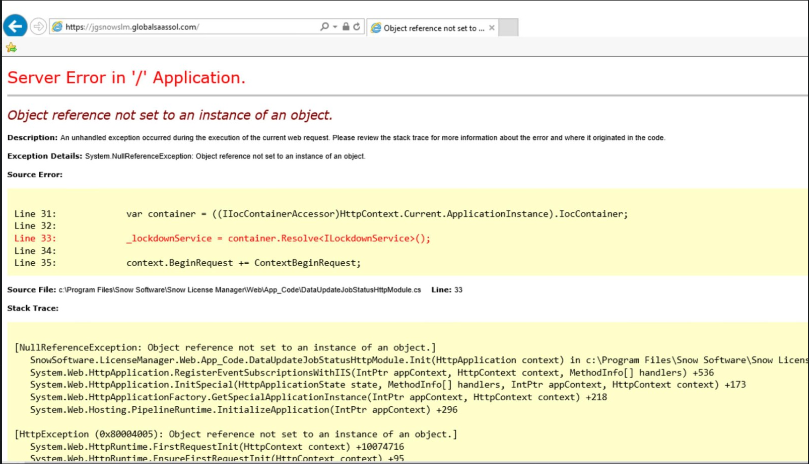Close the 'Object reference not set to...' tab

point(492,28)
